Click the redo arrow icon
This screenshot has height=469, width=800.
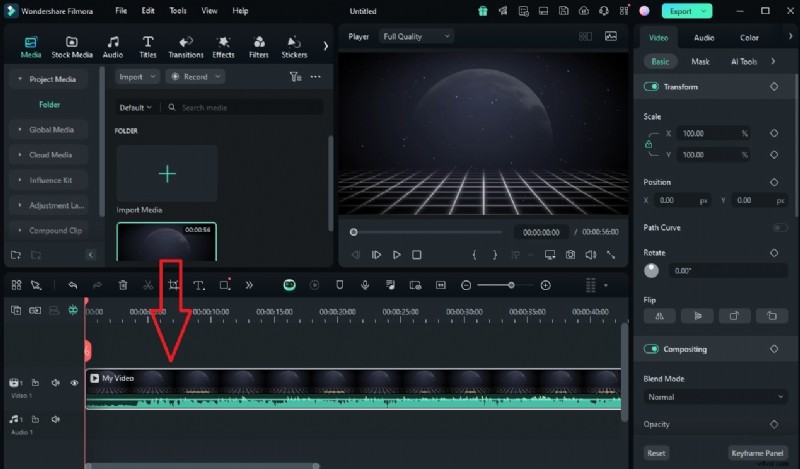(x=97, y=285)
